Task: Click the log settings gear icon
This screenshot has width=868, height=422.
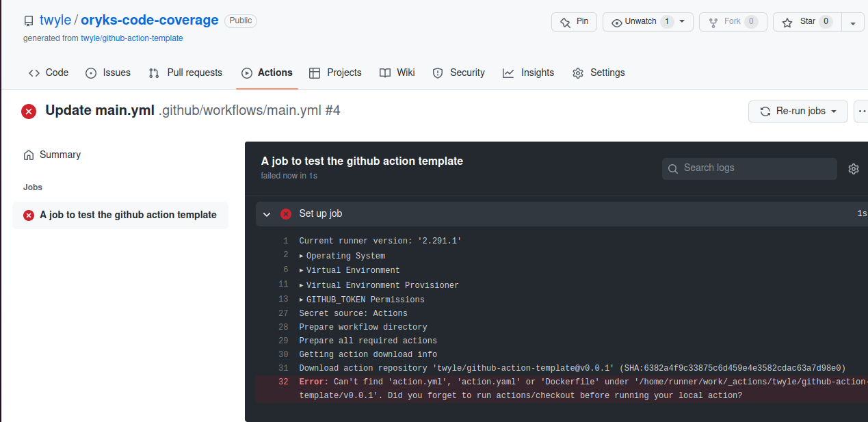Action: pos(853,169)
